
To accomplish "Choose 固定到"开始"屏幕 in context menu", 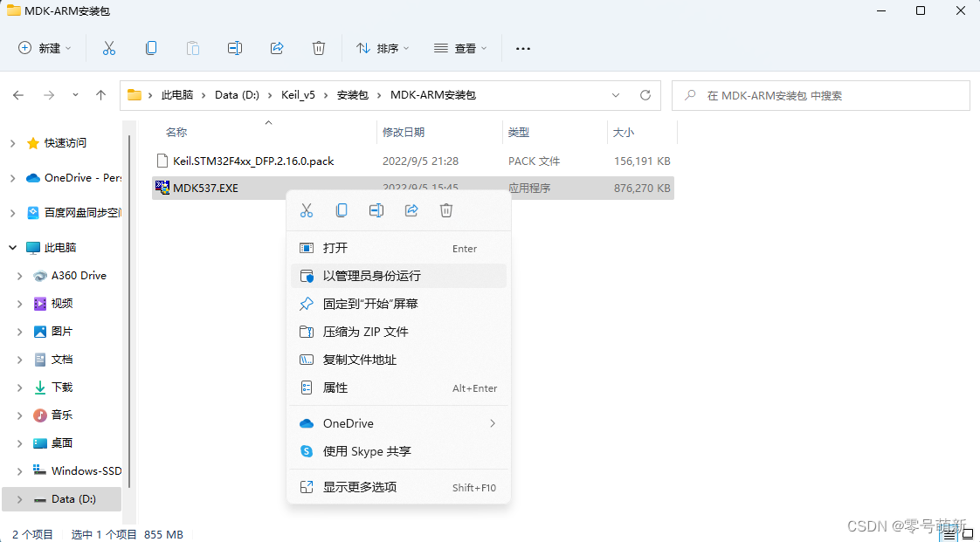I will (399, 304).
